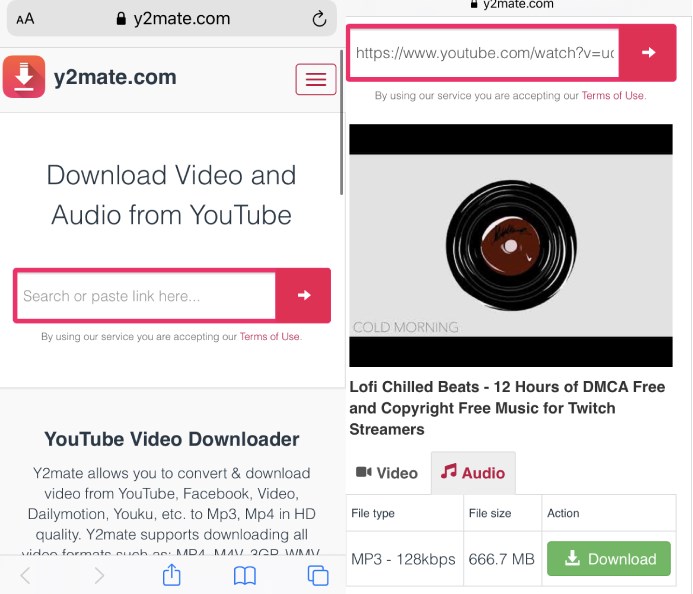Tap the AA reader text size icon

click(25, 19)
